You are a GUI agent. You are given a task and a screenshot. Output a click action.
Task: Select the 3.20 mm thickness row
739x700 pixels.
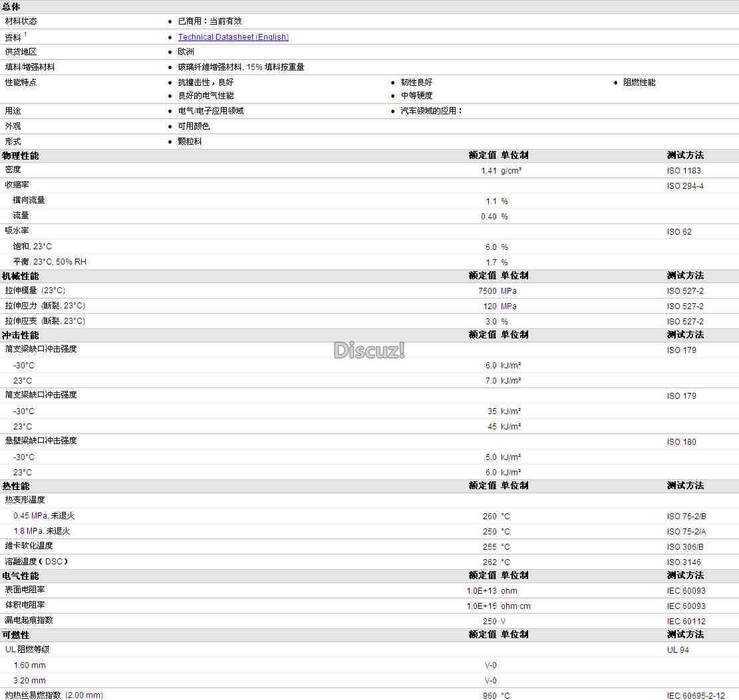coord(29,680)
